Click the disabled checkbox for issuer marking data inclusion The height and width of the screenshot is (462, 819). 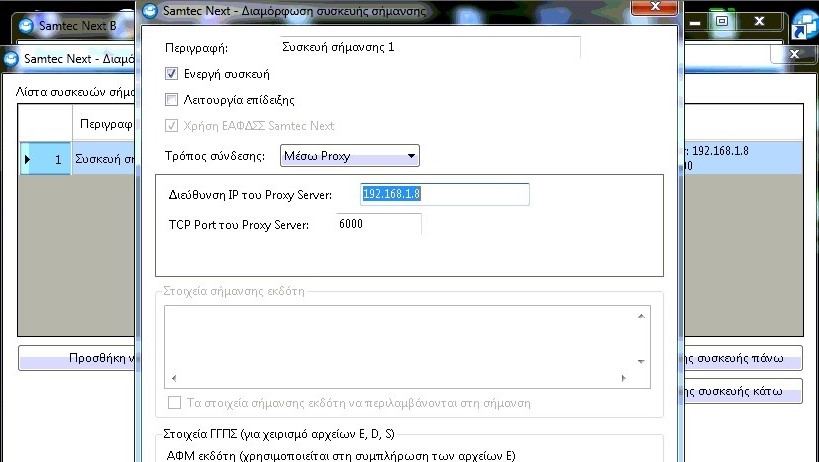click(174, 402)
